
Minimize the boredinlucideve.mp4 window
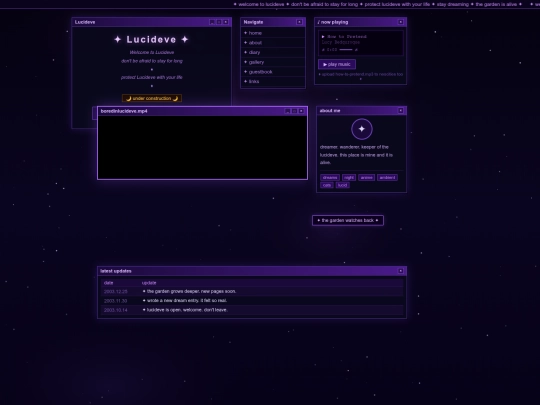click(x=288, y=111)
